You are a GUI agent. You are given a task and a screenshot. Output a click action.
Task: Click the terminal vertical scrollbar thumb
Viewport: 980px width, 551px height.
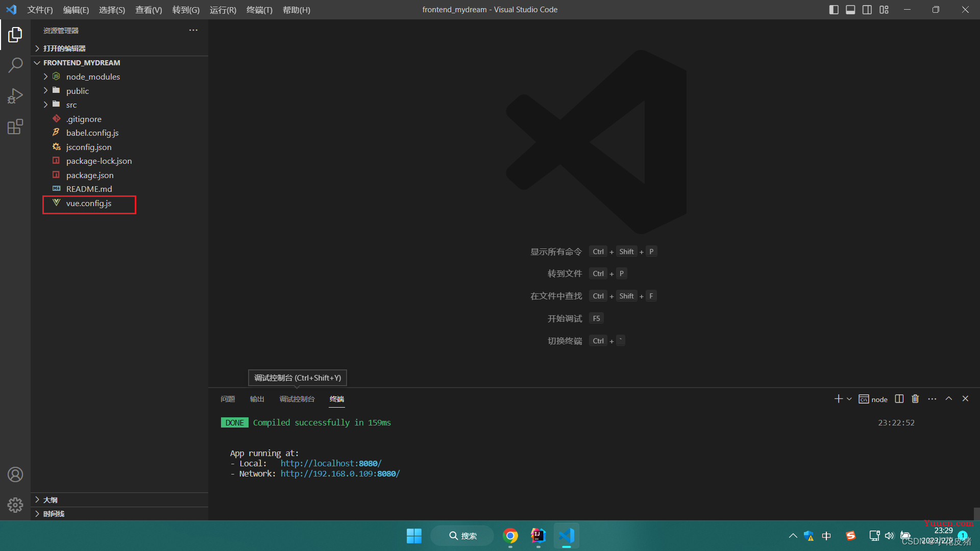click(976, 513)
